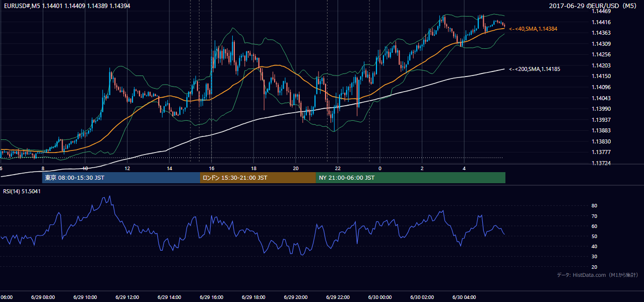
Task: Click the 1.14096 price axis label
Action: (x=601, y=87)
